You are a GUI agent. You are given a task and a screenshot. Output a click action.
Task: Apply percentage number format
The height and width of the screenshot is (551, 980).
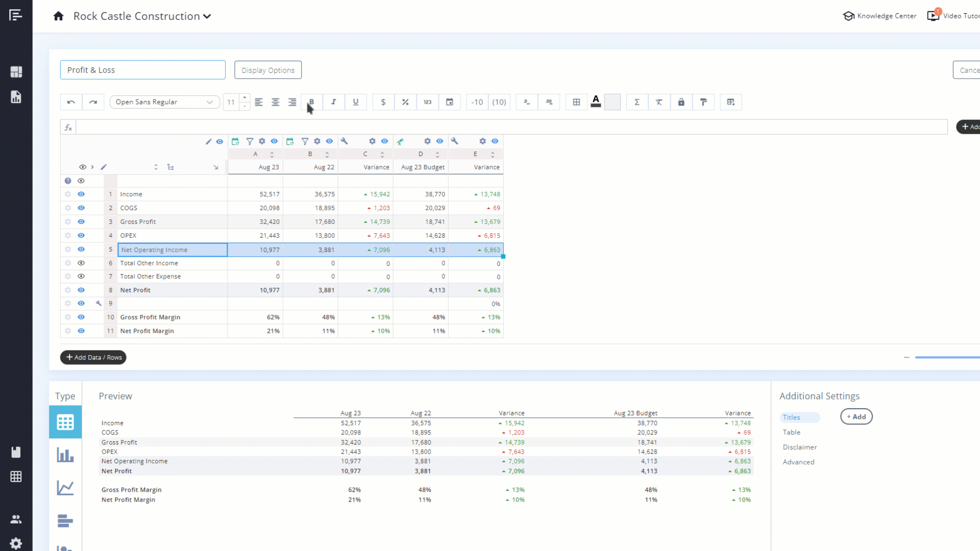coord(405,102)
